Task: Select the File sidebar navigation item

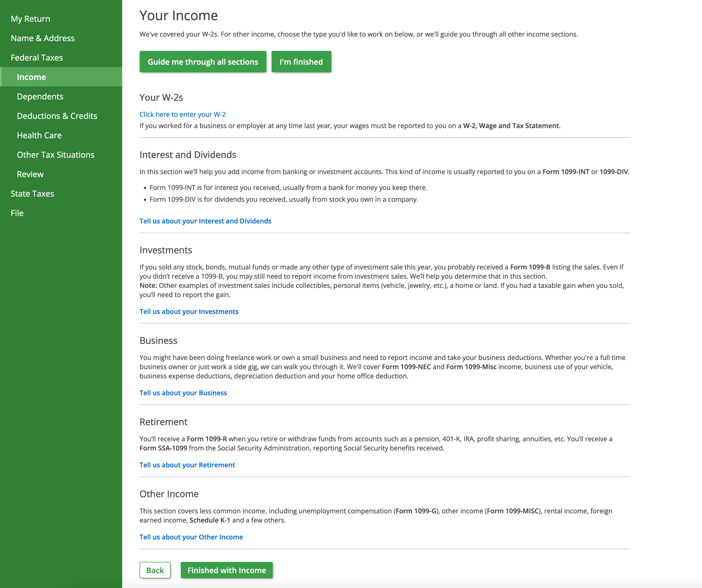Action: (x=17, y=212)
